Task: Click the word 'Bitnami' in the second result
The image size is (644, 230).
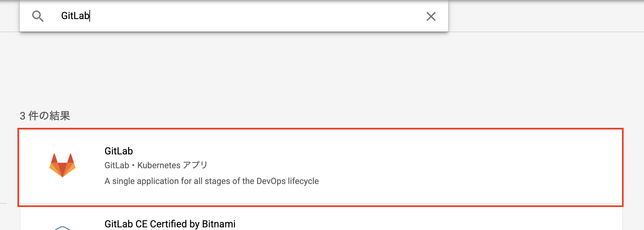Action: (x=218, y=224)
